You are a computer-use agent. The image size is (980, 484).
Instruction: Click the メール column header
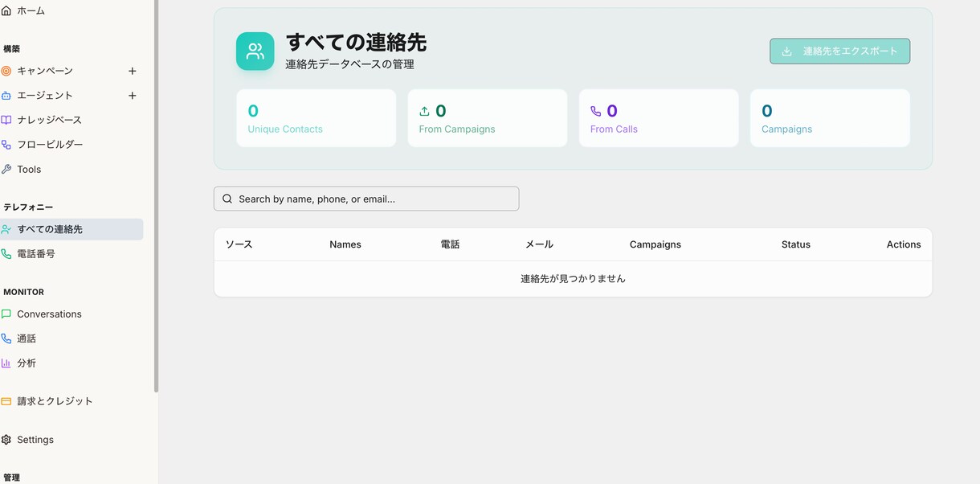coord(539,244)
